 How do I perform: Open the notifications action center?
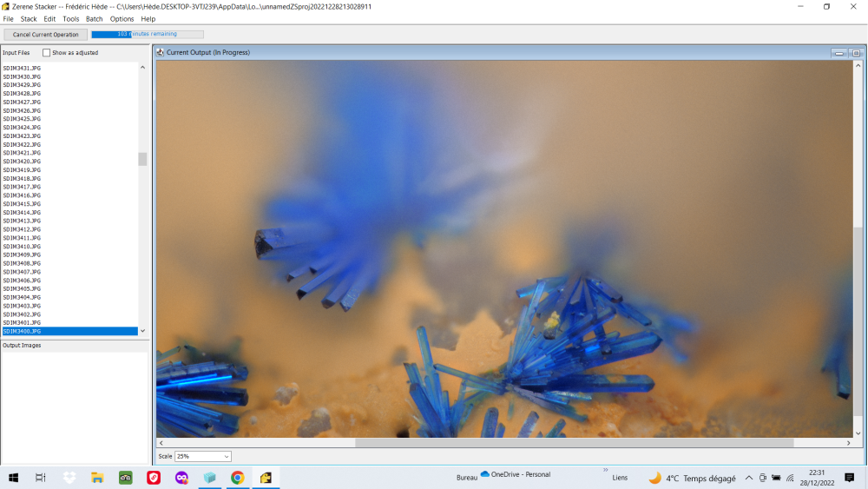pos(850,478)
